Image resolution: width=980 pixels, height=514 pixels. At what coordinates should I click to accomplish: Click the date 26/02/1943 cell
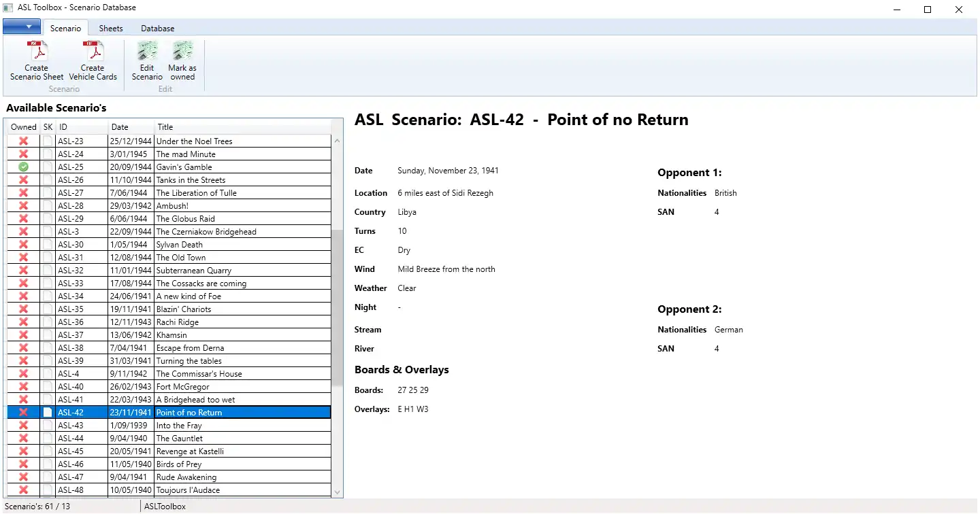coord(131,387)
